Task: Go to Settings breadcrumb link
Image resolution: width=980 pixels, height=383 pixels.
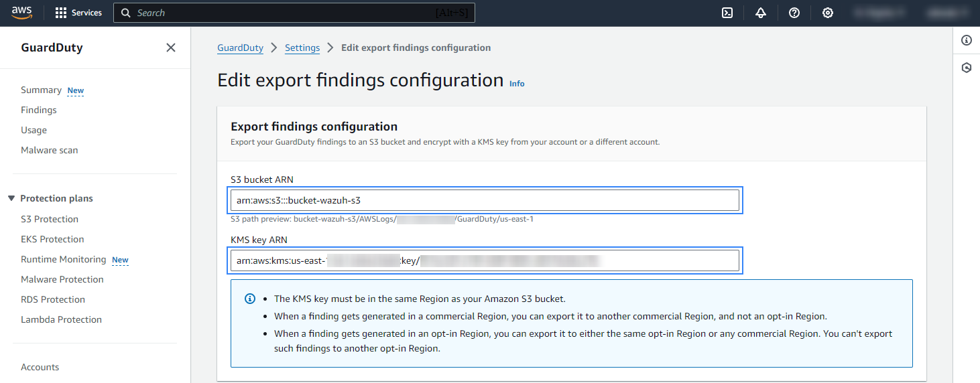Action: pos(302,48)
